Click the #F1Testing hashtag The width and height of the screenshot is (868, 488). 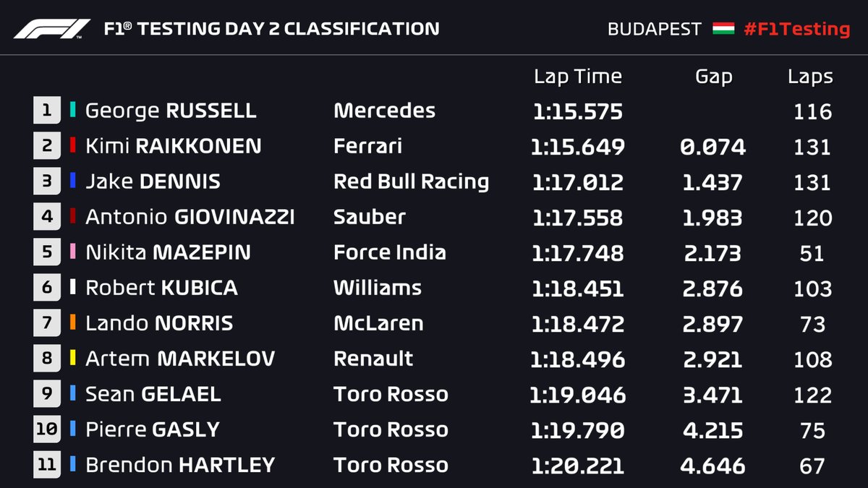tap(796, 29)
